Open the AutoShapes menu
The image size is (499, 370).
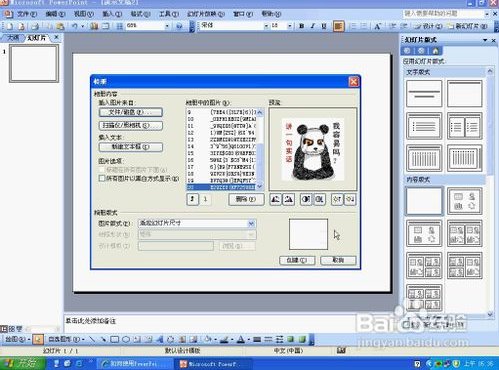(x=66, y=339)
